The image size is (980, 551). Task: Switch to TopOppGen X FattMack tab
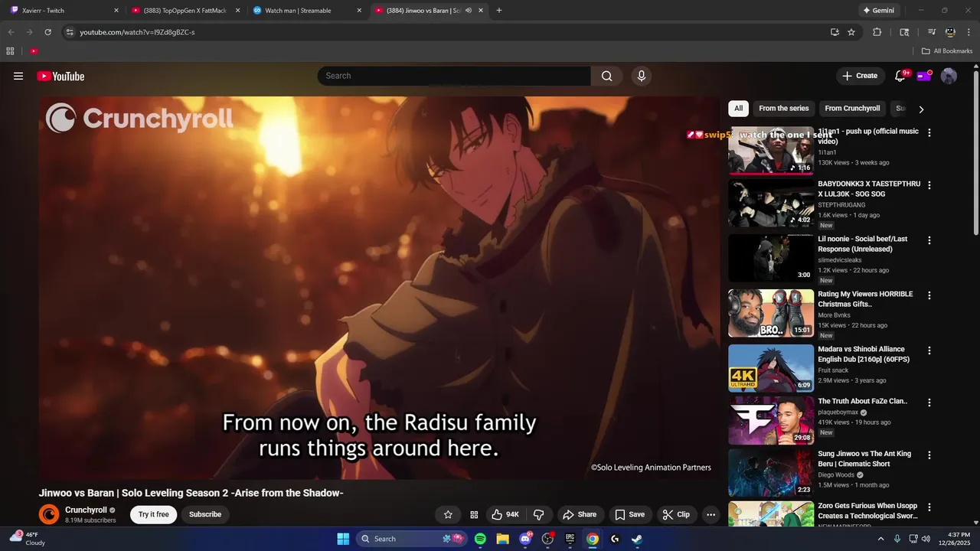[x=184, y=11]
